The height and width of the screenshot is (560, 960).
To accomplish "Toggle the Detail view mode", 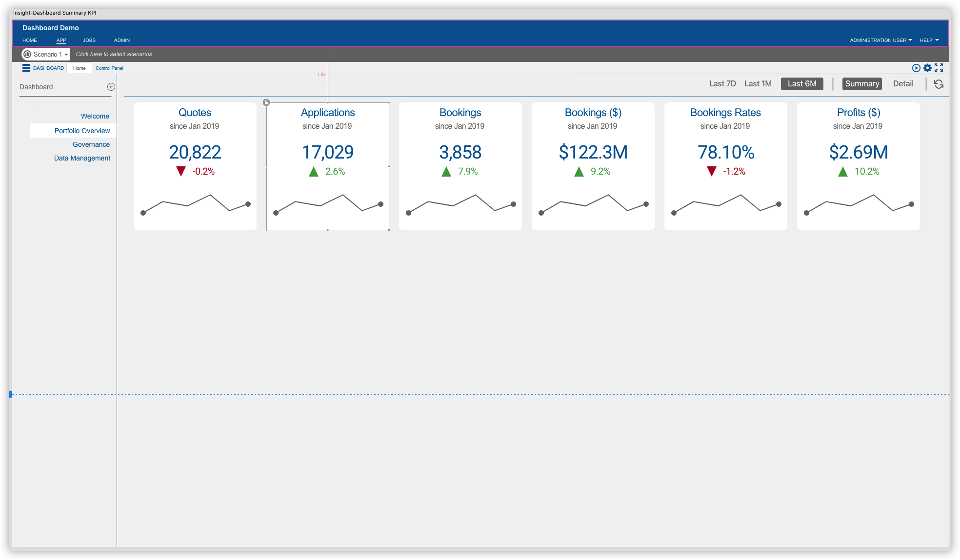I will 903,83.
